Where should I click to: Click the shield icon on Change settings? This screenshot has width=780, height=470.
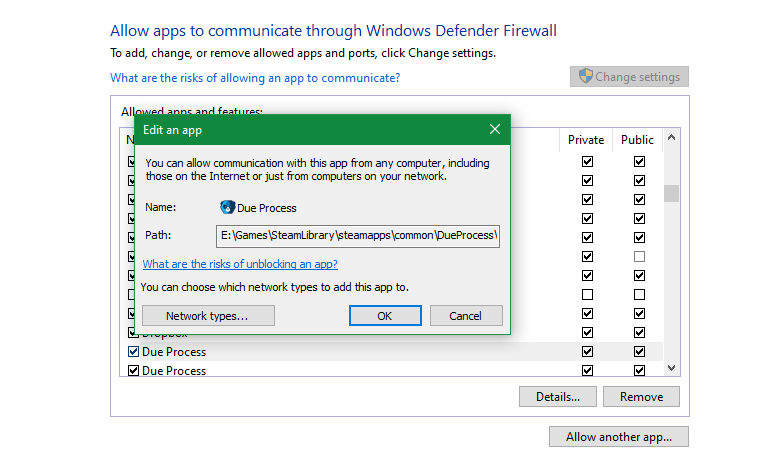pyautogui.click(x=586, y=77)
